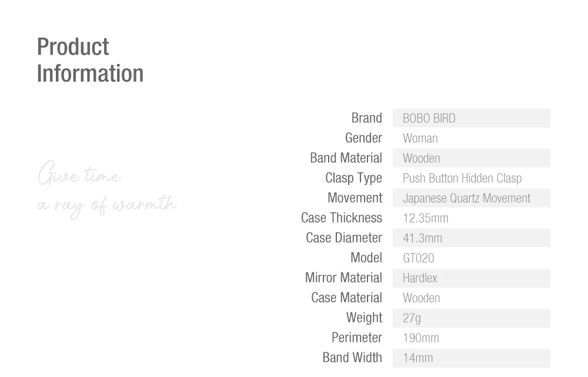The image size is (588, 377).
Task: Click the Clasp Type label
Action: [353, 178]
